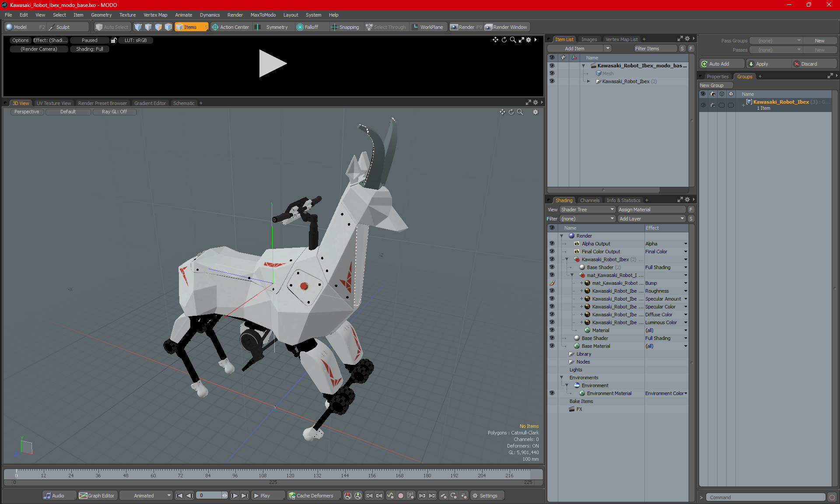Open the Graph Editor
Screen dimensions: 840x504
point(97,496)
